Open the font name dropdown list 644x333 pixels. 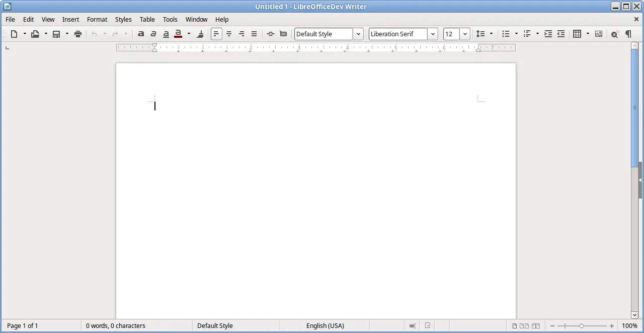(433, 34)
